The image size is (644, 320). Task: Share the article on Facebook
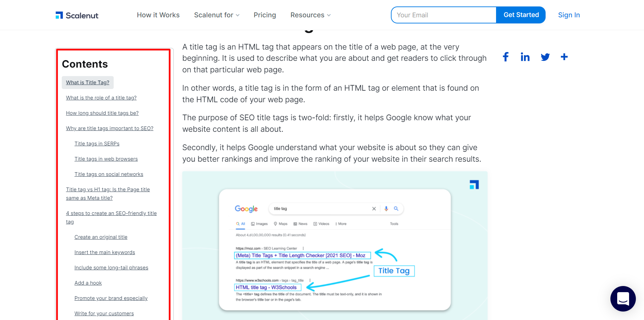(x=506, y=57)
